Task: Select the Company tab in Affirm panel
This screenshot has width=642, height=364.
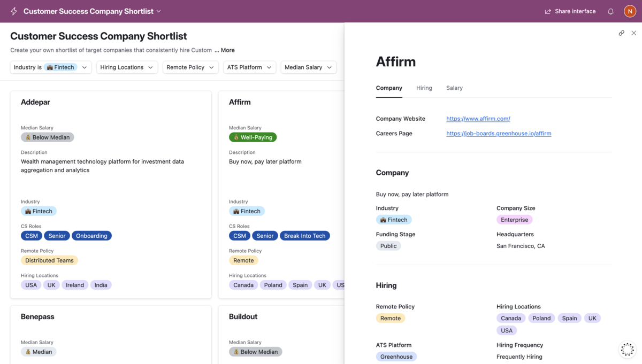Action: click(389, 88)
